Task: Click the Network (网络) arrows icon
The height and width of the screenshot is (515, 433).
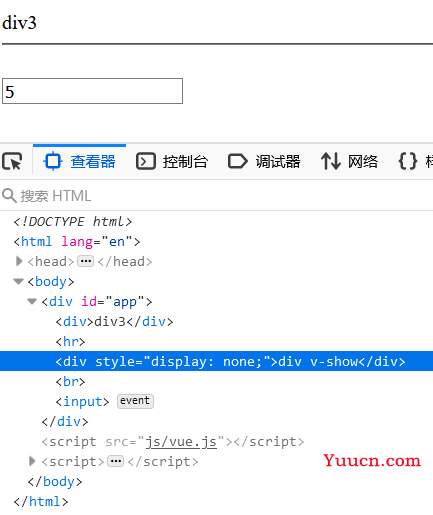Action: 331,161
